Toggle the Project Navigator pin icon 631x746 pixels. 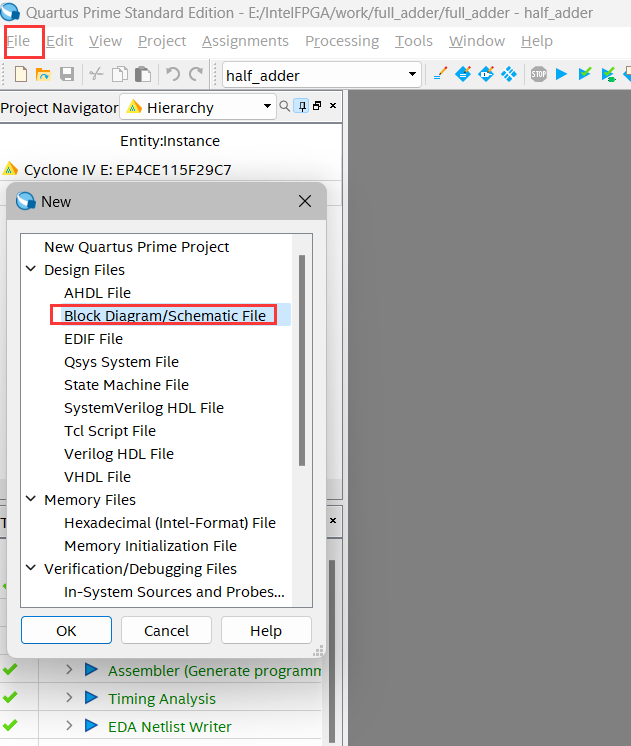pos(302,106)
